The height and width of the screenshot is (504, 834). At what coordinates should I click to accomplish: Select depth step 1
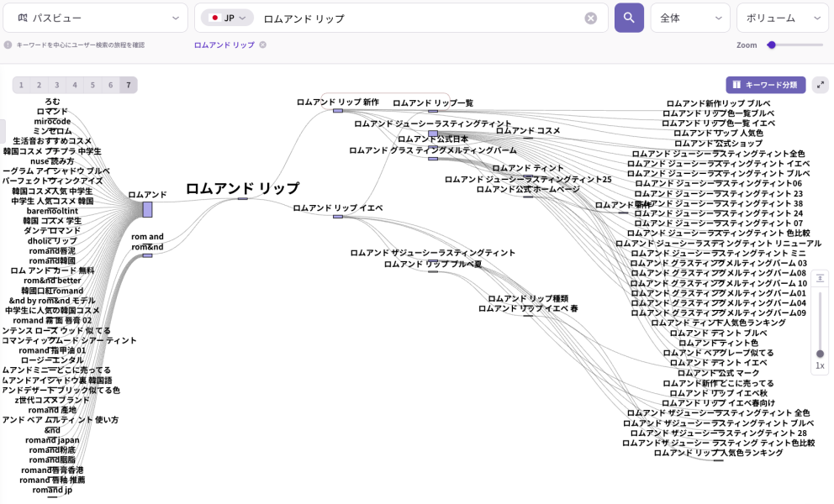[21, 85]
